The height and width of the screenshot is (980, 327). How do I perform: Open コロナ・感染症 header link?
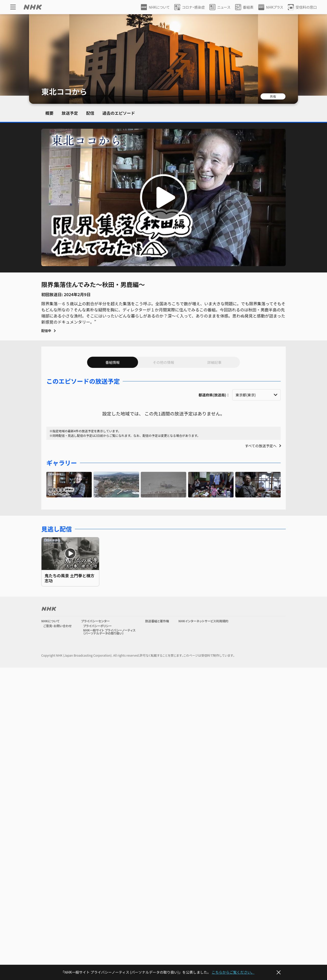point(189,7)
